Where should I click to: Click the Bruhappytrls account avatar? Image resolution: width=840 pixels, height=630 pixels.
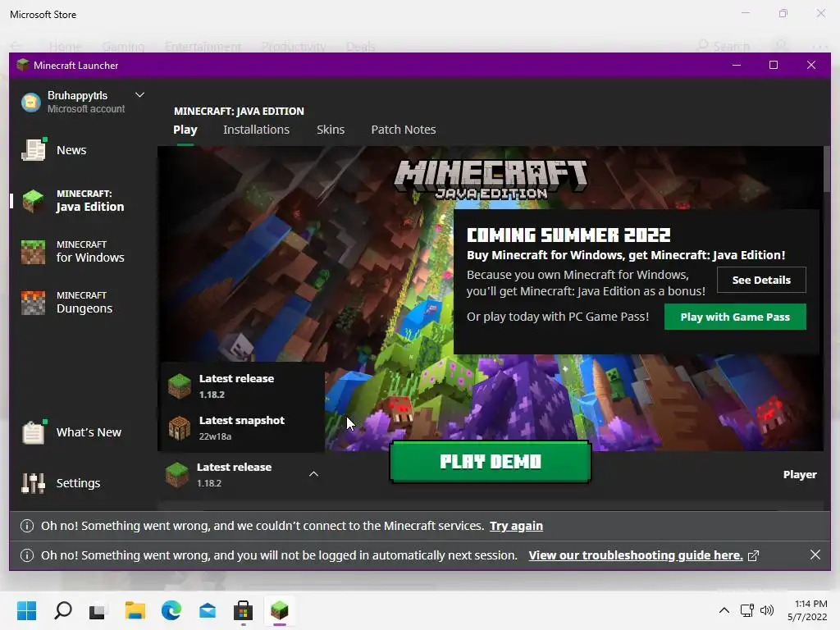31,102
